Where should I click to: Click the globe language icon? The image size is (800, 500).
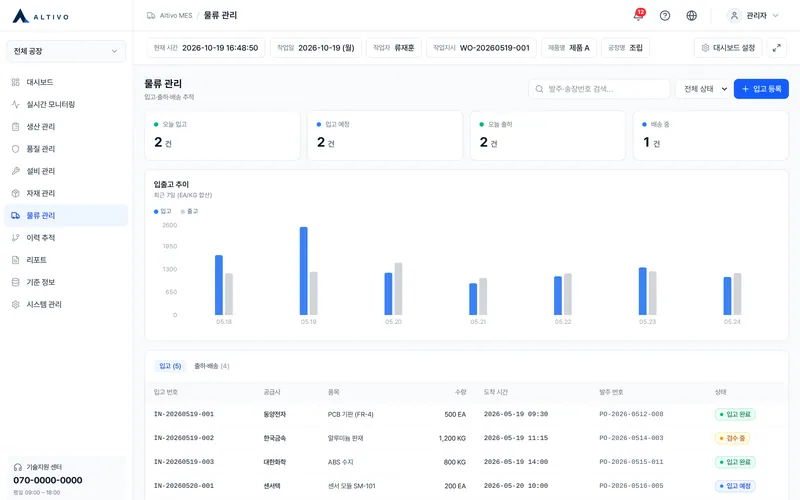click(x=691, y=16)
